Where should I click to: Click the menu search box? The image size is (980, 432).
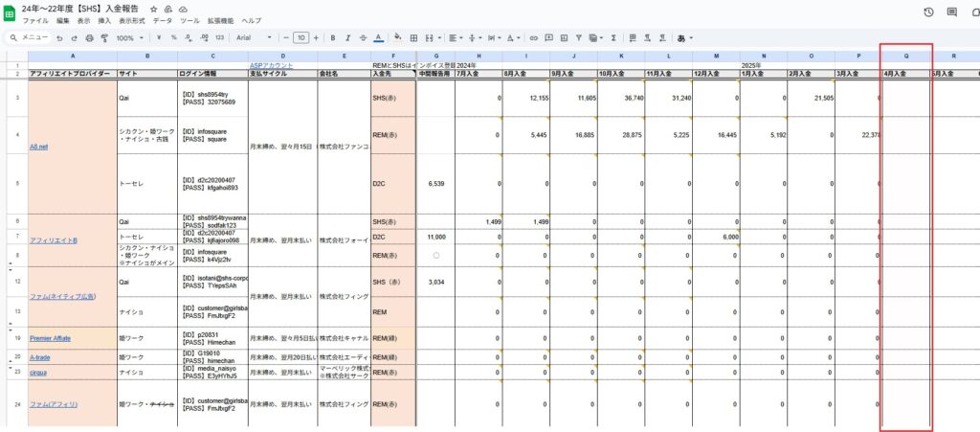pyautogui.click(x=29, y=38)
